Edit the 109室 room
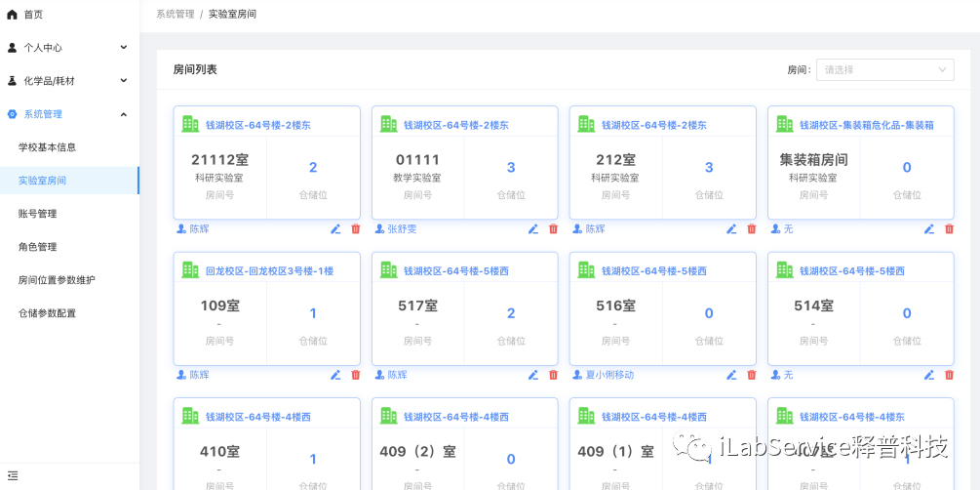 pos(335,375)
